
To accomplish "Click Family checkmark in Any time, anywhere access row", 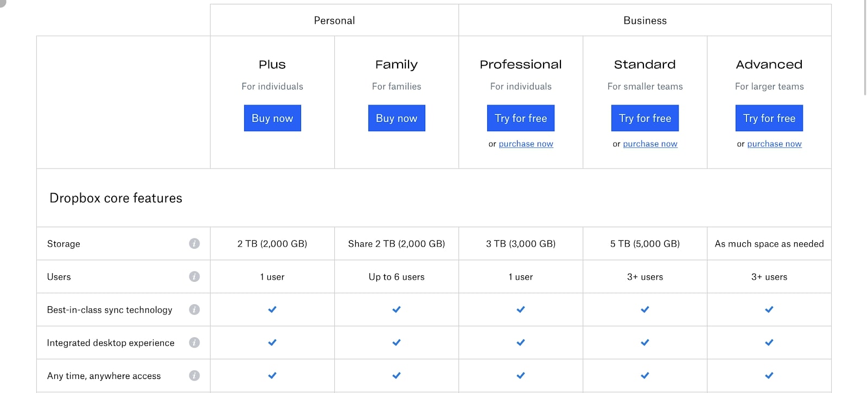I will click(x=397, y=376).
